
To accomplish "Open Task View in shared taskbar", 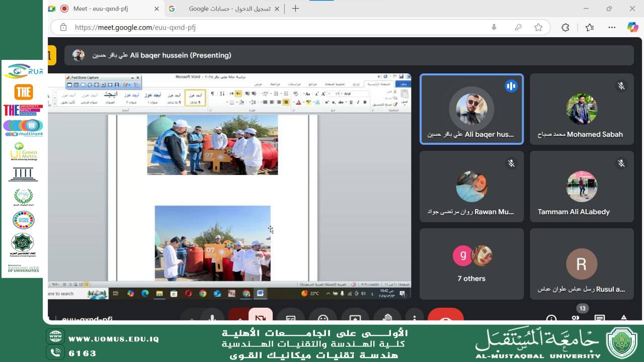I will click(x=115, y=293).
